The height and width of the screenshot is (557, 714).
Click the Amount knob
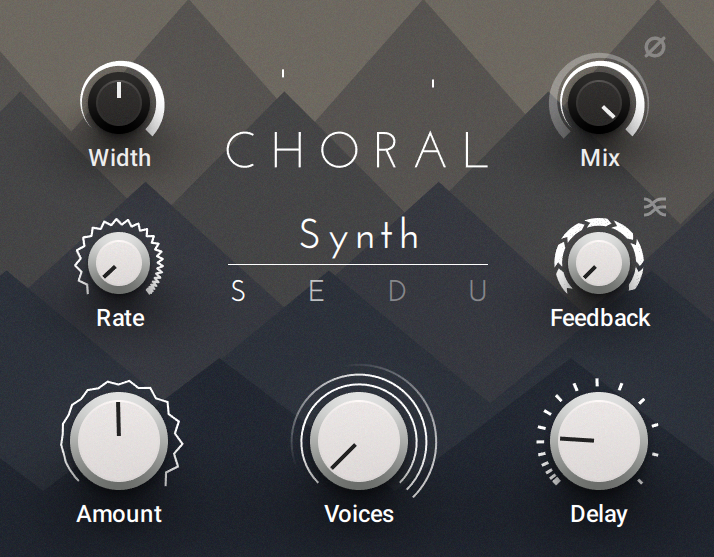click(x=118, y=432)
